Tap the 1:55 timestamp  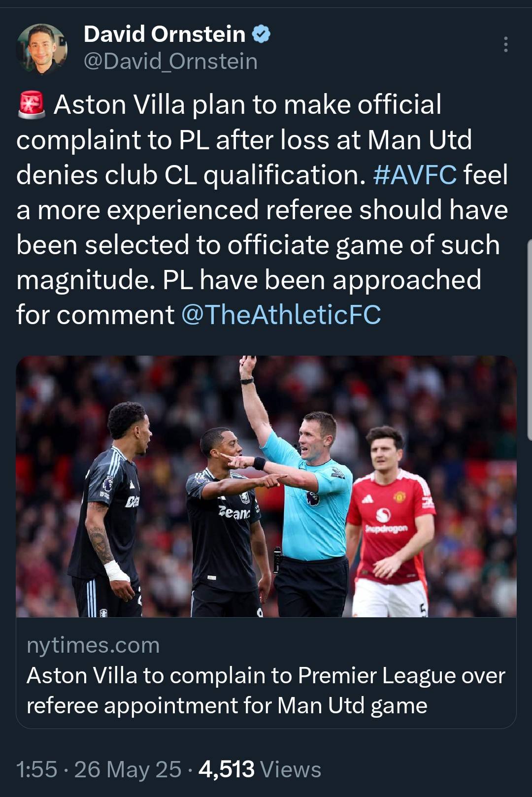pyautogui.click(x=36, y=769)
